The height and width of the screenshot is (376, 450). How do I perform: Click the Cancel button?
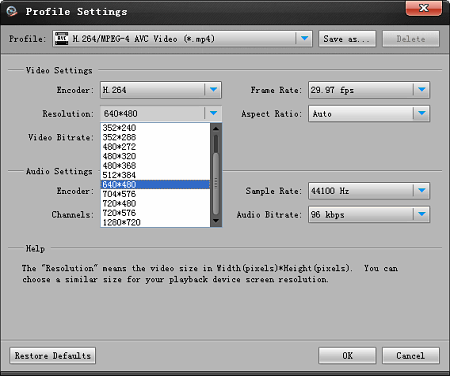[411, 356]
